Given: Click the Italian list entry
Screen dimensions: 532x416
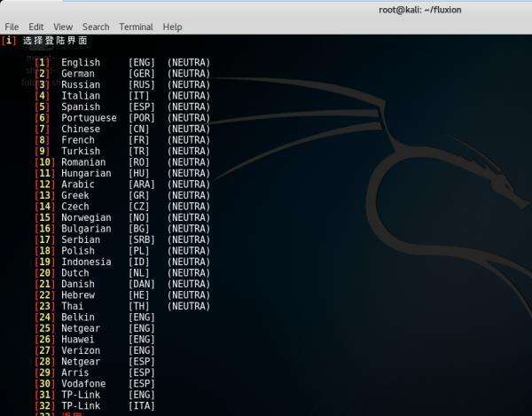Looking at the screenshot, I should tap(81, 96).
